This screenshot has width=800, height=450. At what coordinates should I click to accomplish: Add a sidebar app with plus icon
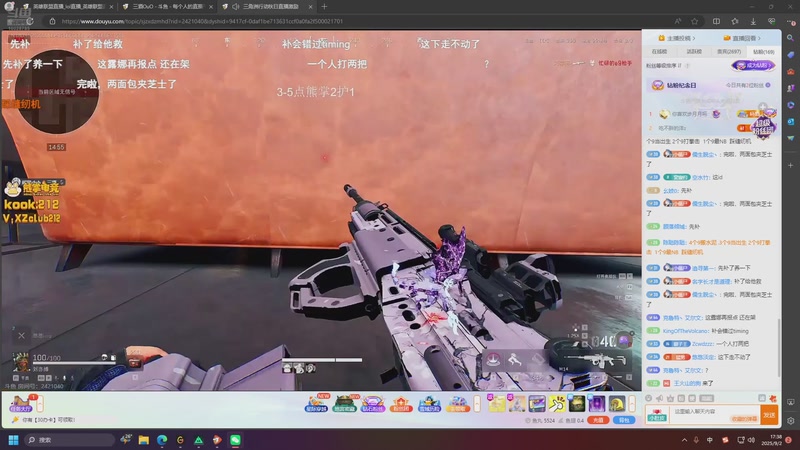coord(790,165)
